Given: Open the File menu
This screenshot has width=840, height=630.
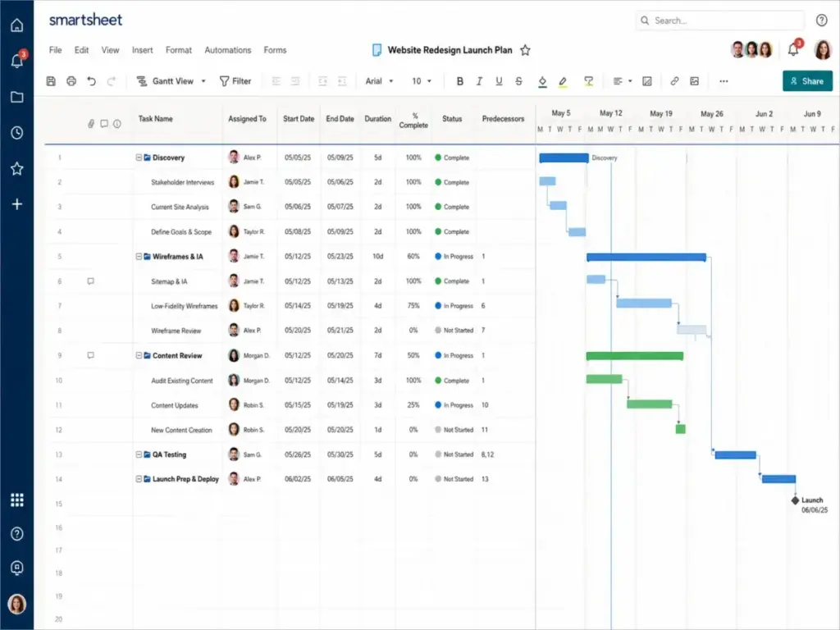Looking at the screenshot, I should click(55, 50).
